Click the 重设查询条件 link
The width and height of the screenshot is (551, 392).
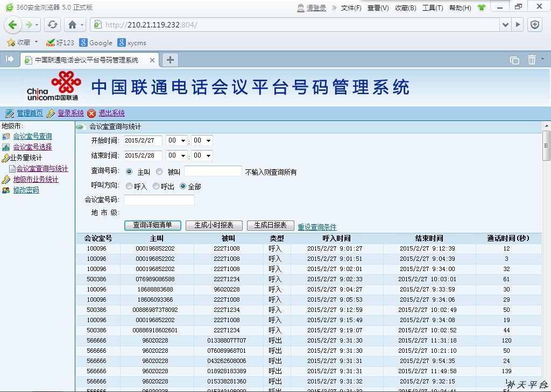pos(317,227)
